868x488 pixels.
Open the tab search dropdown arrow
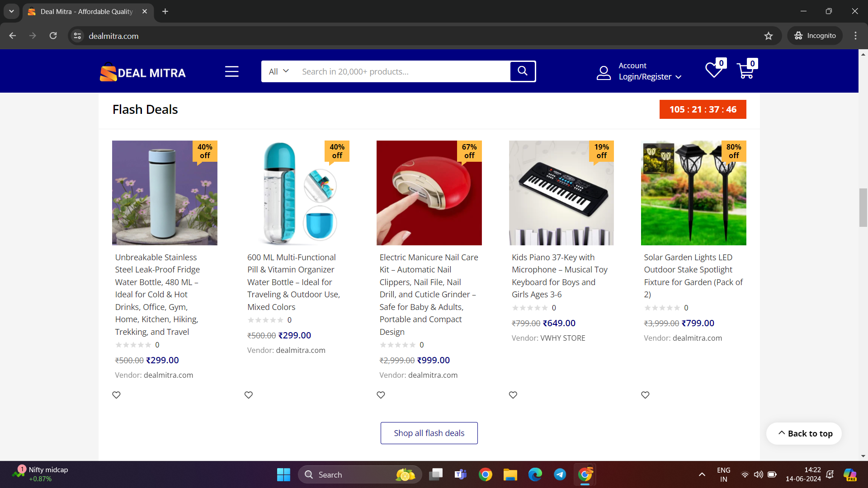click(11, 11)
